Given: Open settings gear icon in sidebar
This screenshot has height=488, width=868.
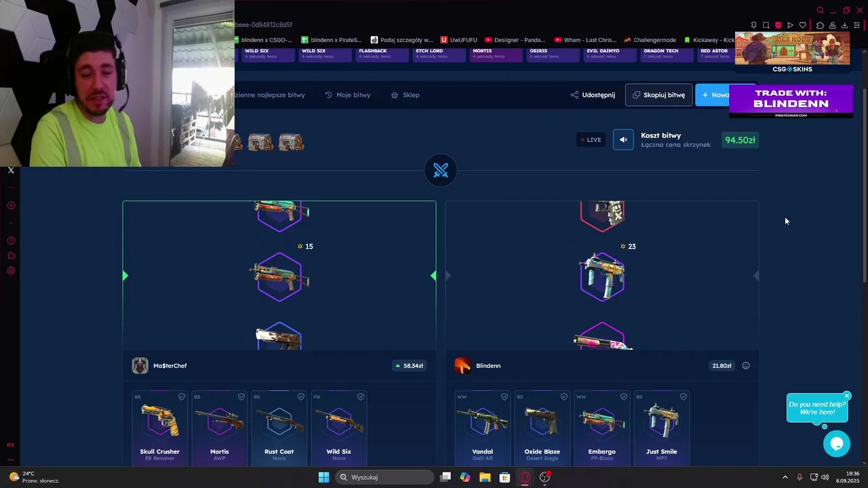Looking at the screenshot, I should pos(11,270).
